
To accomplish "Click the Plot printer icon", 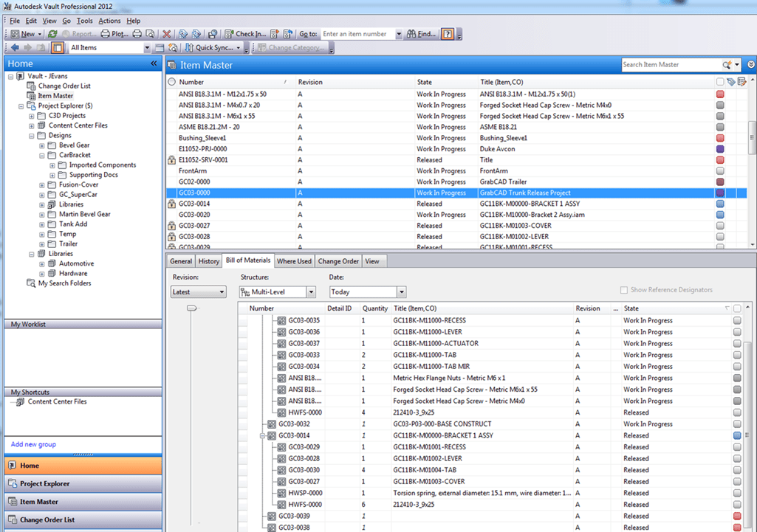I will tap(106, 34).
